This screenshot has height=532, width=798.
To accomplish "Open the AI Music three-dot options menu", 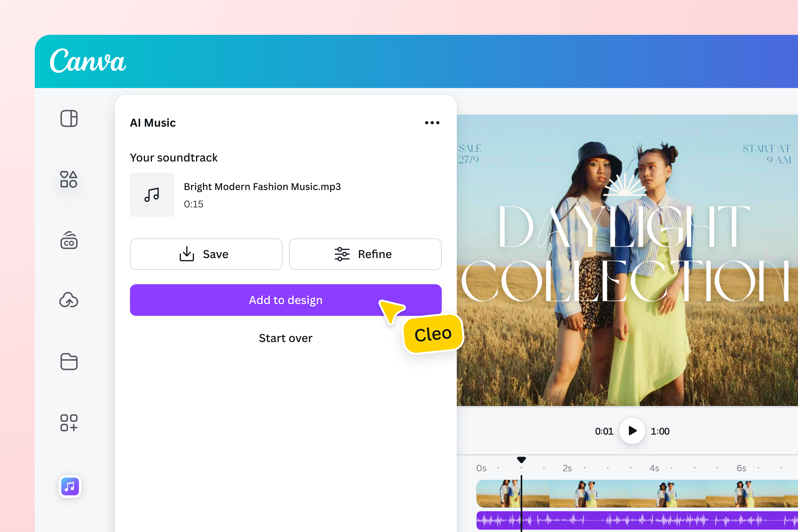I will [432, 123].
